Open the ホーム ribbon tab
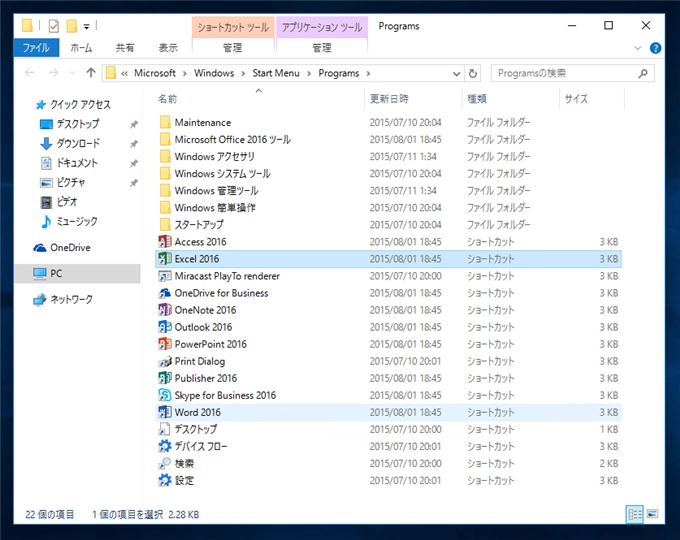 coord(81,48)
